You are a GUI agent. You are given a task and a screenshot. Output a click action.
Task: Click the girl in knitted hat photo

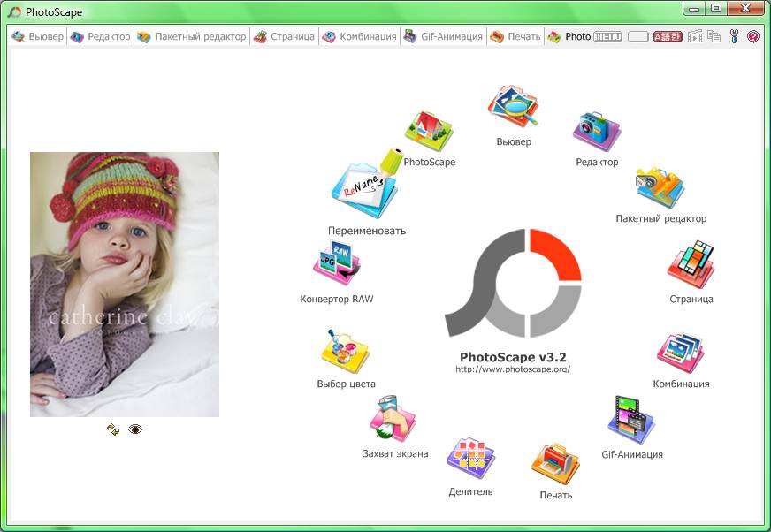(x=125, y=285)
